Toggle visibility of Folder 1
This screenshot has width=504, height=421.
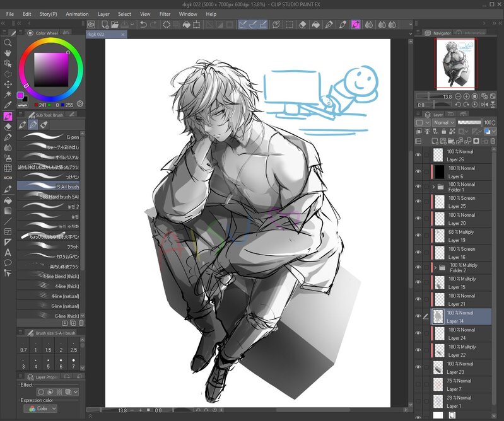click(x=418, y=187)
